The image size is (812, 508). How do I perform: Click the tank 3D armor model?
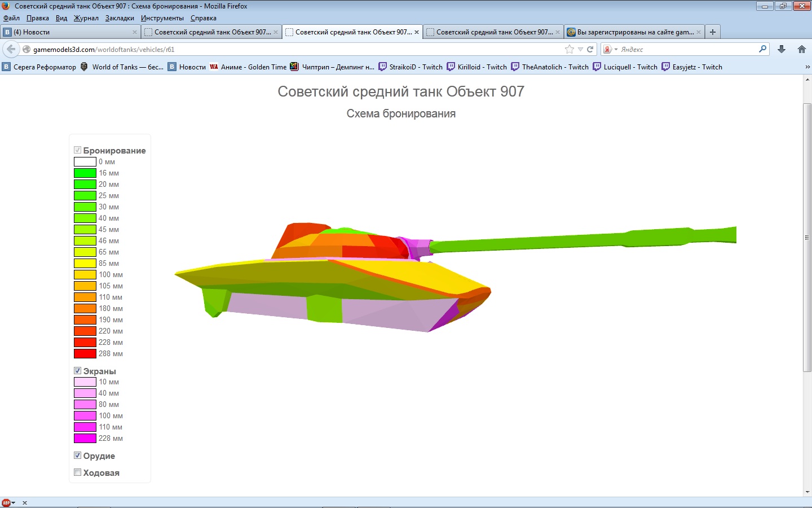[455, 277]
